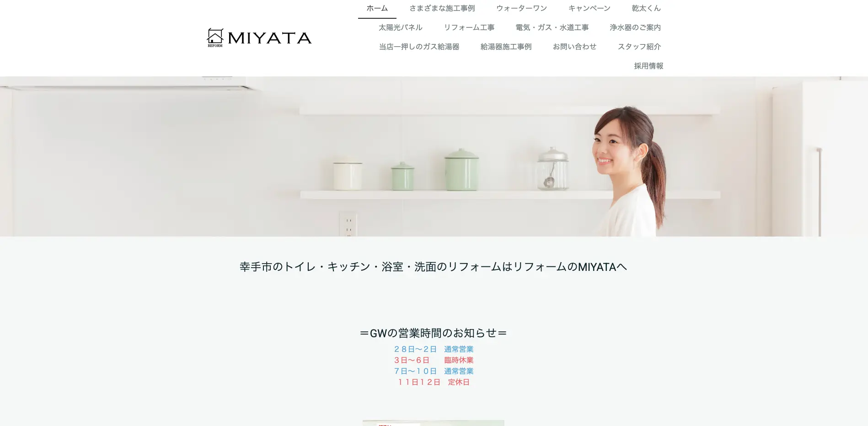Open 電気・ガス・水道工事 page
This screenshot has width=868, height=426.
(552, 27)
